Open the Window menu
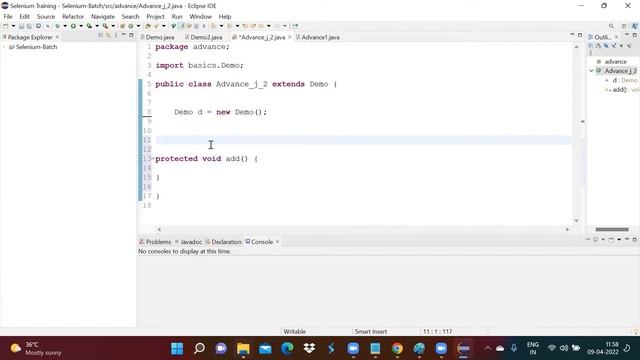Viewport: 640px width, 360px height. pos(200,16)
